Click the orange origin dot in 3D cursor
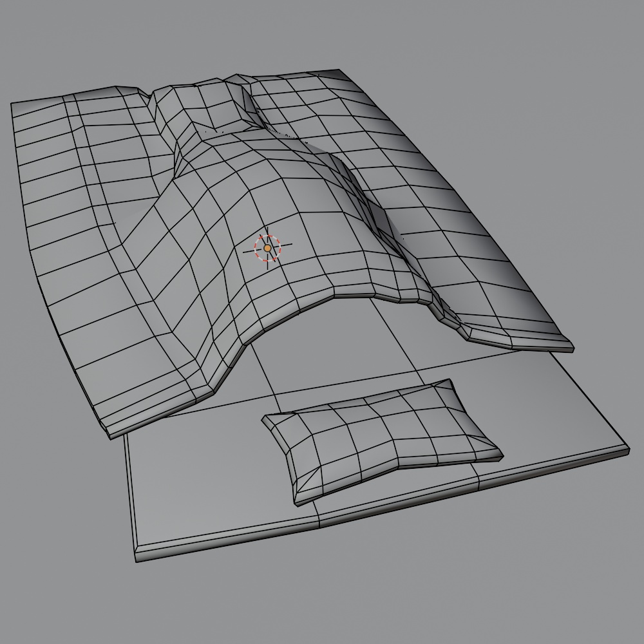The width and height of the screenshot is (644, 644). [267, 248]
